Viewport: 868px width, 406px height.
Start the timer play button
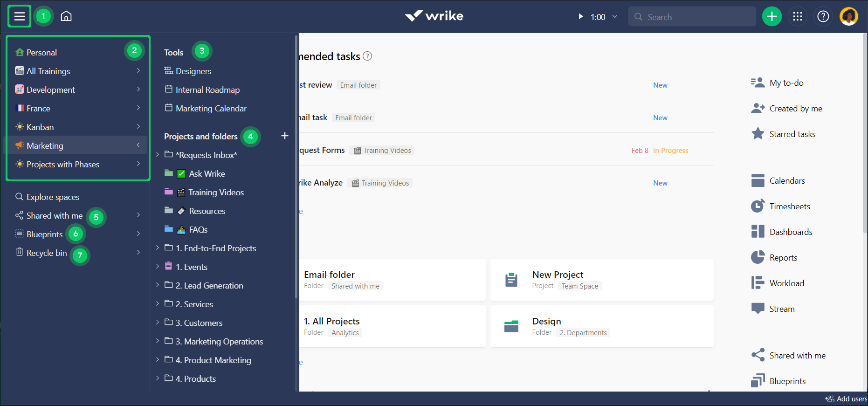580,17
